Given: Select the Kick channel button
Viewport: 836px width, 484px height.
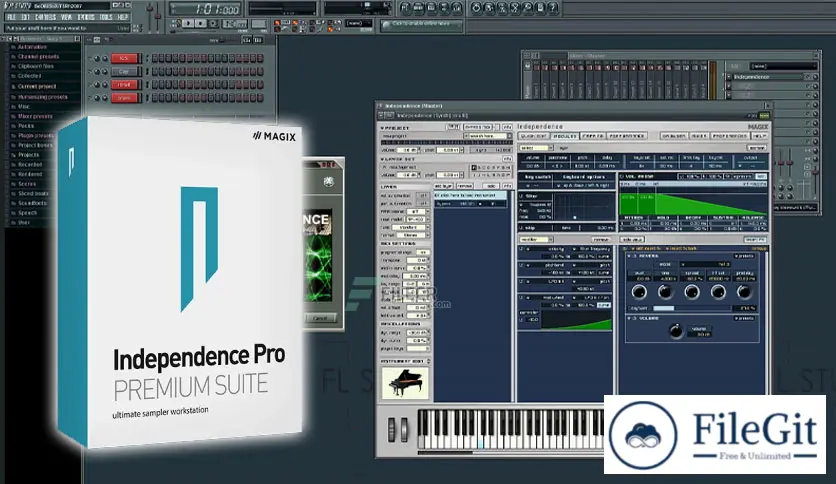Looking at the screenshot, I should (125, 58).
